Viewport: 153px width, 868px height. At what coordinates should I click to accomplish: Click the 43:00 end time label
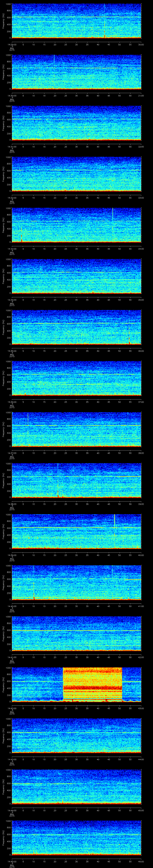pyautogui.click(x=141, y=708)
